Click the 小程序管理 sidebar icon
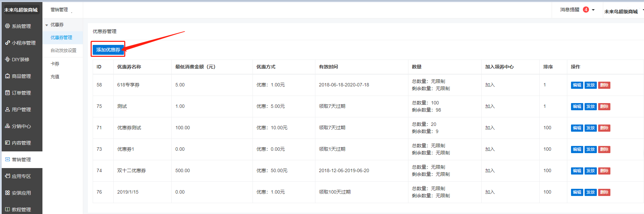The width and height of the screenshot is (644, 214). 7,43
